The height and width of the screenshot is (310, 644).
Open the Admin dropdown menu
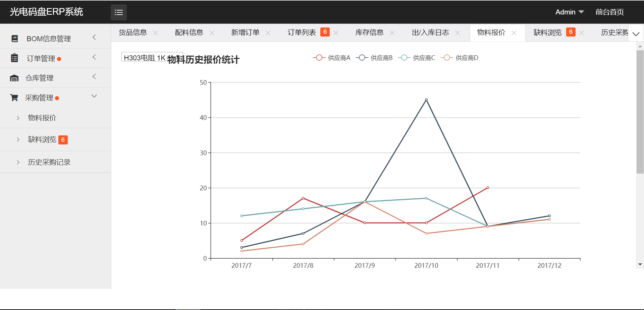tap(569, 12)
